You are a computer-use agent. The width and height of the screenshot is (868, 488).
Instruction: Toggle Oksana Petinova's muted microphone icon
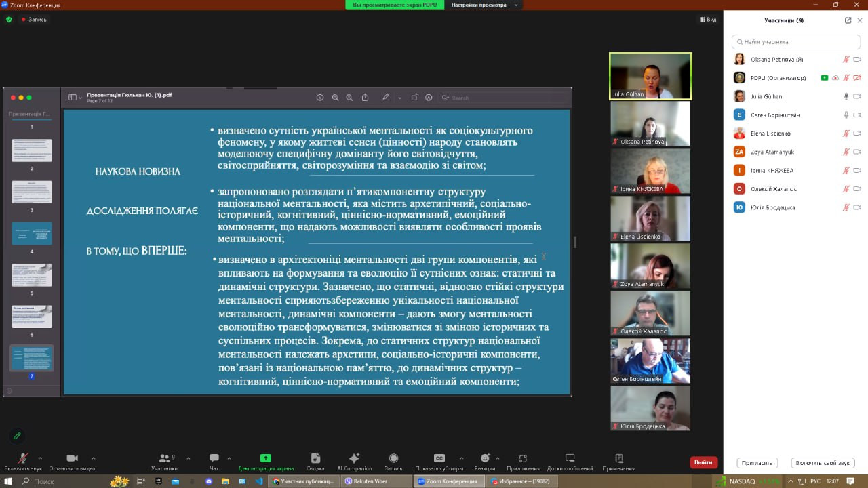click(846, 60)
